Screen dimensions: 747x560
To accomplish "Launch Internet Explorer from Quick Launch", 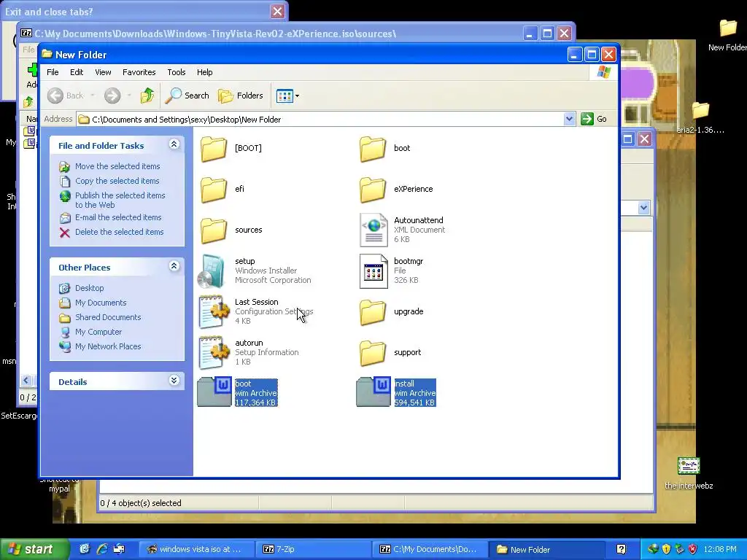I will click(101, 549).
